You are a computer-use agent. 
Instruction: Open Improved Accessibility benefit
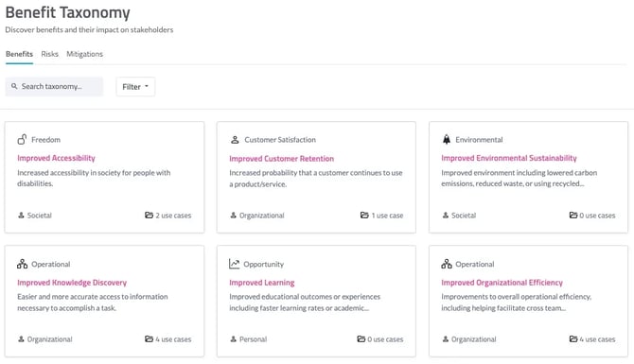pyautogui.click(x=56, y=158)
